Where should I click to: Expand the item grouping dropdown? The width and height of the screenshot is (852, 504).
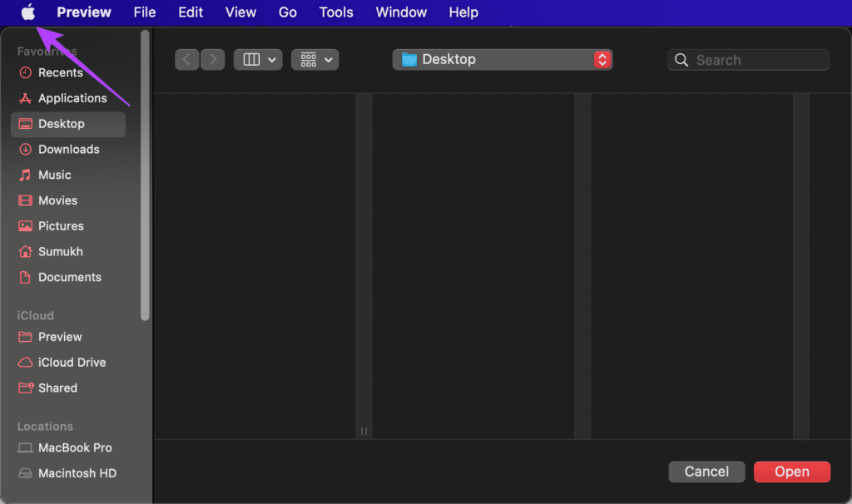[315, 60]
